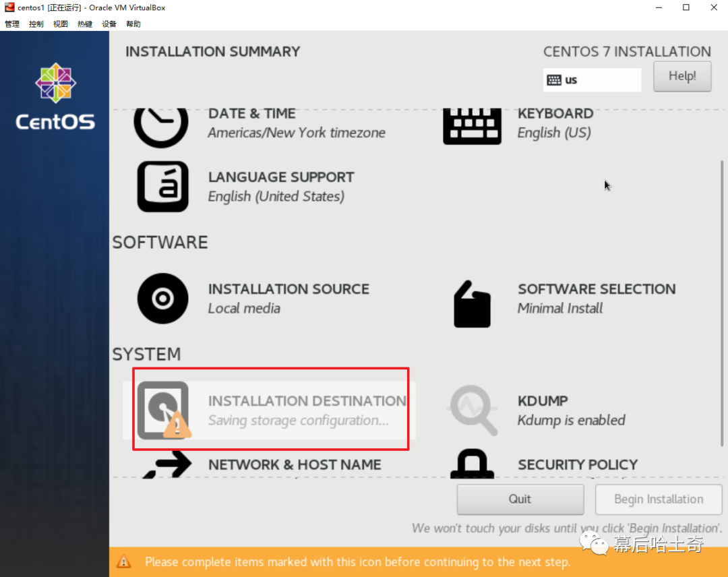Open the 控制 menu
728x577 pixels.
36,24
